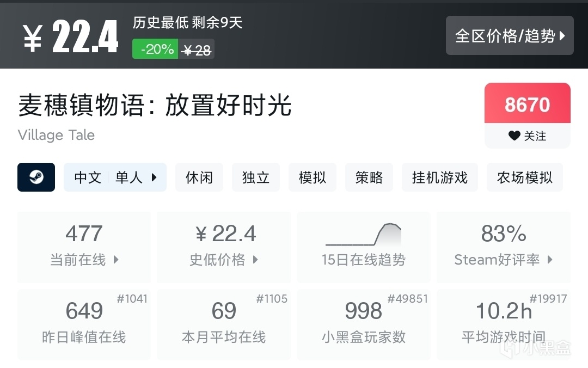The image size is (588, 368).
Task: Click the 本月平均在线 69 card
Action: (224, 324)
